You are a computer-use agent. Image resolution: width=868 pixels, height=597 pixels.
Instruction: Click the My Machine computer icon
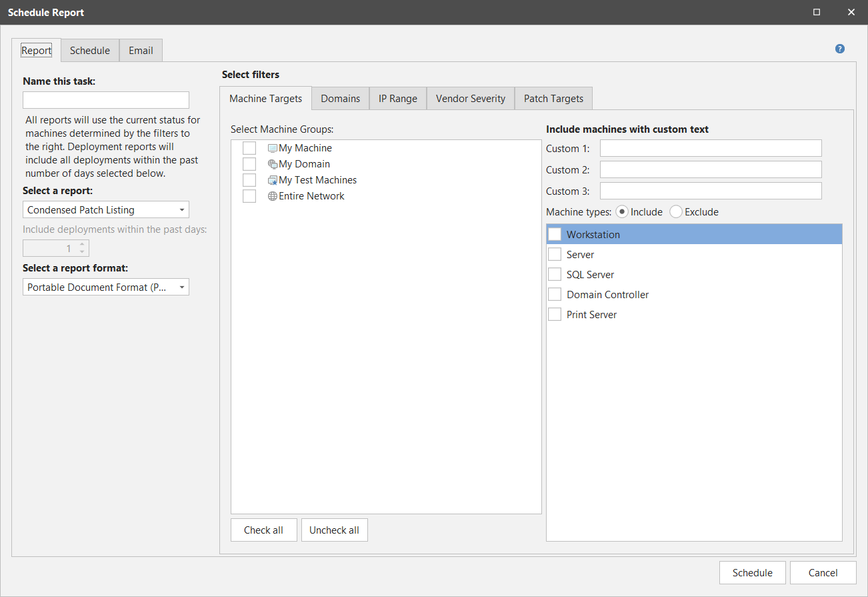click(x=273, y=148)
